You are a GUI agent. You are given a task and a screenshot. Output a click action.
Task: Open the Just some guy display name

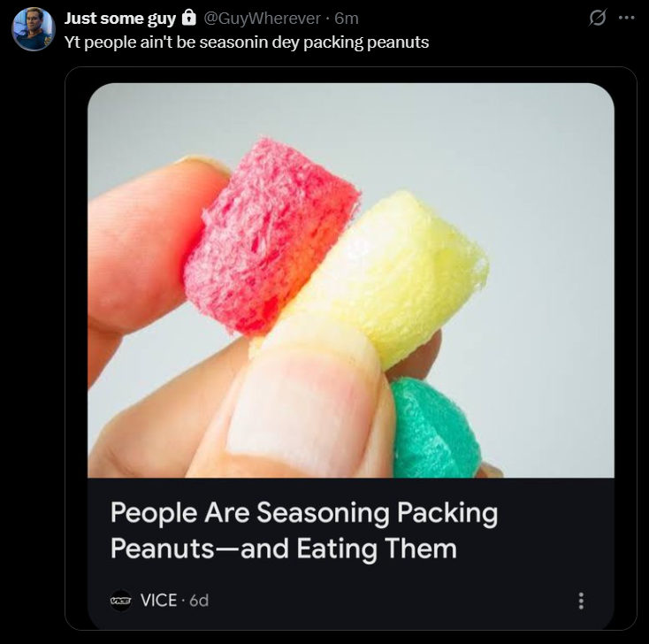pos(120,19)
